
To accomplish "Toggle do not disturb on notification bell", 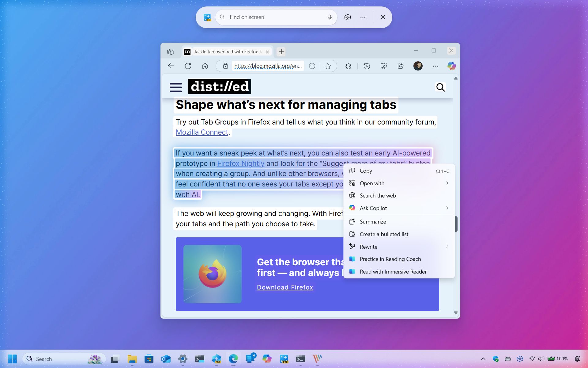I will pyautogui.click(x=578, y=359).
